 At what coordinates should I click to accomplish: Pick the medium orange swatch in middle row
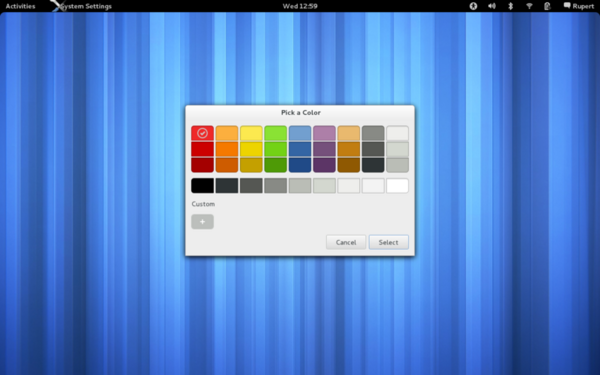coord(227,149)
